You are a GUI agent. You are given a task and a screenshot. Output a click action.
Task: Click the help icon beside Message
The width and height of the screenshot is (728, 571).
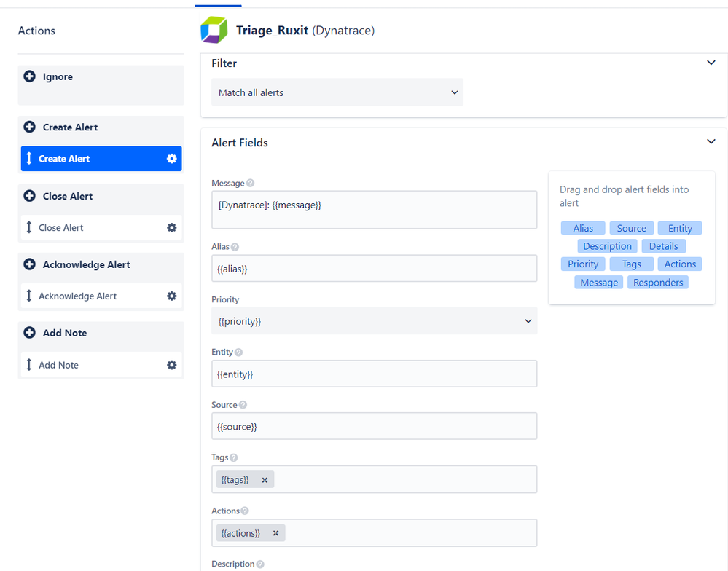250,184
